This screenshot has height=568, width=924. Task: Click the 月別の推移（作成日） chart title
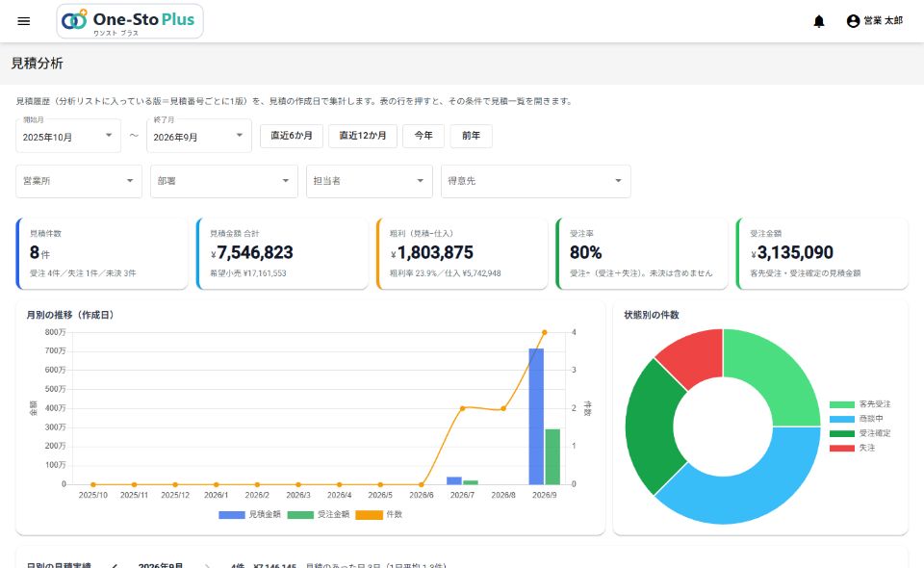click(x=70, y=315)
